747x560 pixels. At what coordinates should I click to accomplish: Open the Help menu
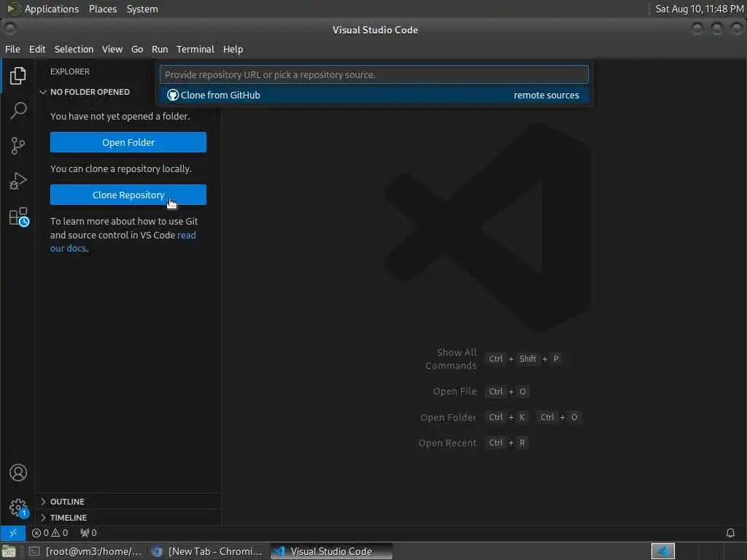point(233,49)
